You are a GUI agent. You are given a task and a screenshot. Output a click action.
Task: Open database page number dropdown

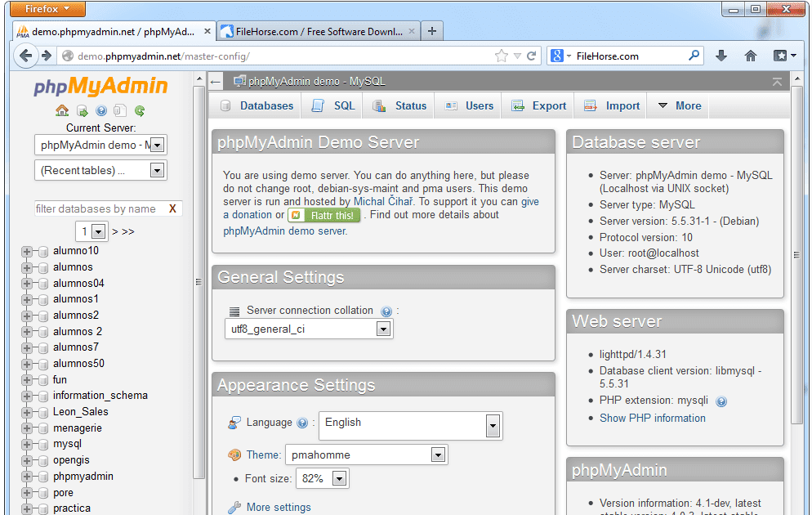click(x=91, y=231)
